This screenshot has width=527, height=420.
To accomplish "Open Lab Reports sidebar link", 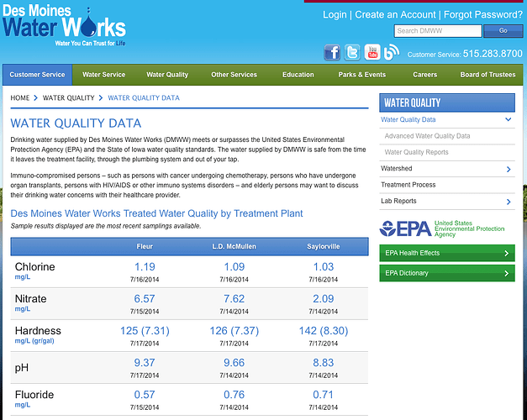I will (x=398, y=201).
